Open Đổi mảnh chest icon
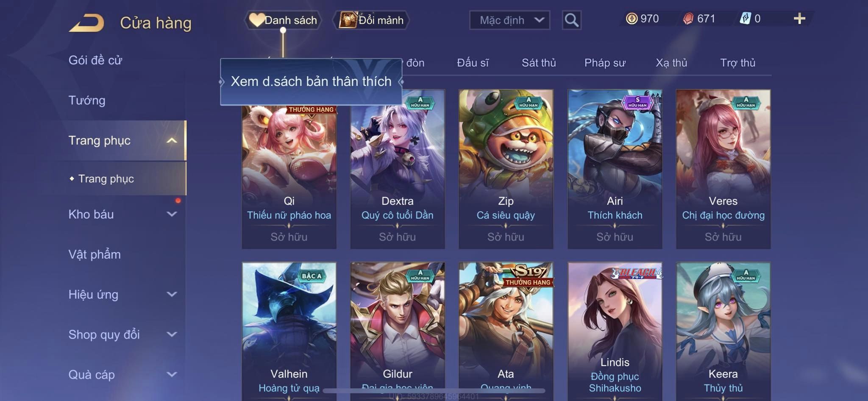 pyautogui.click(x=348, y=20)
